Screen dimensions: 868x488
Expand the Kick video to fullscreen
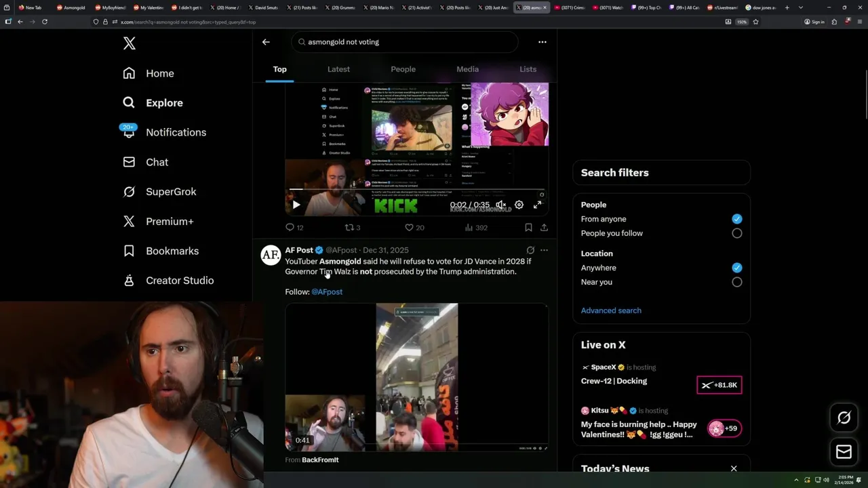tap(537, 205)
